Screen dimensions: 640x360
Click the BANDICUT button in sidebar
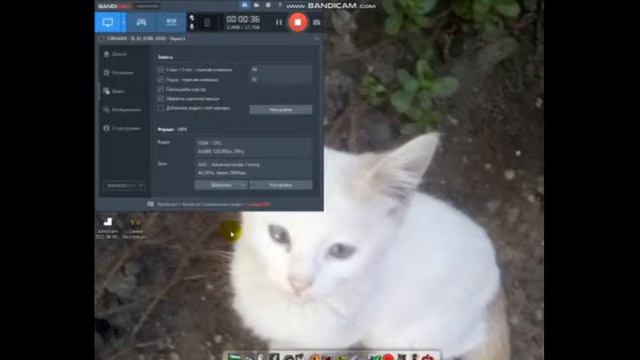click(x=124, y=186)
